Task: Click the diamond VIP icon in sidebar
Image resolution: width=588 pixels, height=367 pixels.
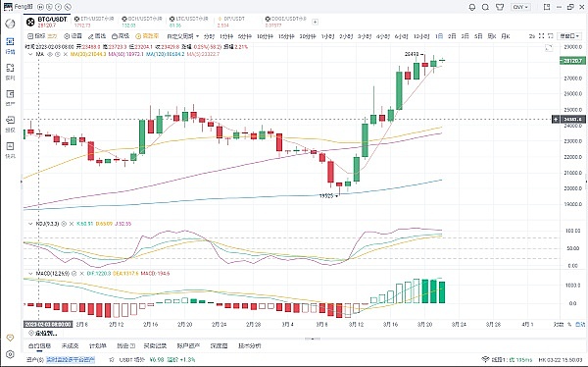Action: pyautogui.click(x=10, y=338)
